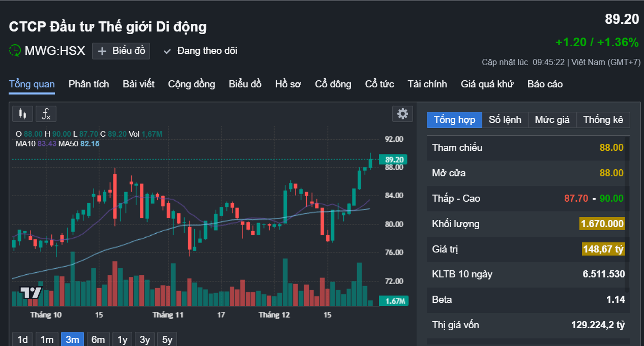Open chart settings gear
Image resolution: width=644 pixels, height=346 pixels.
402,114
